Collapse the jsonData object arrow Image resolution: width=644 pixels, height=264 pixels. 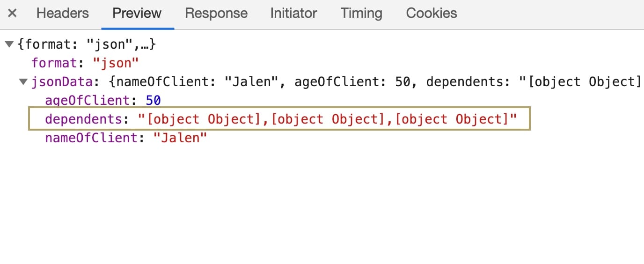23,82
